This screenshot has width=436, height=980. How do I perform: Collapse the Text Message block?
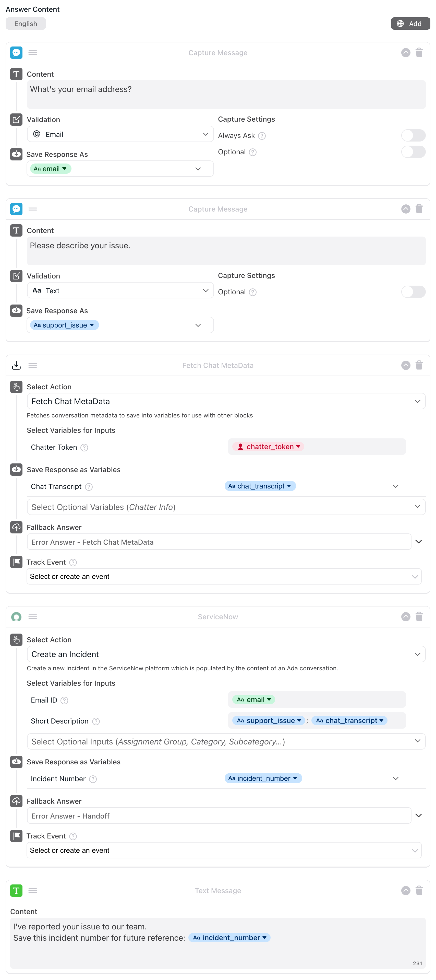point(406,891)
